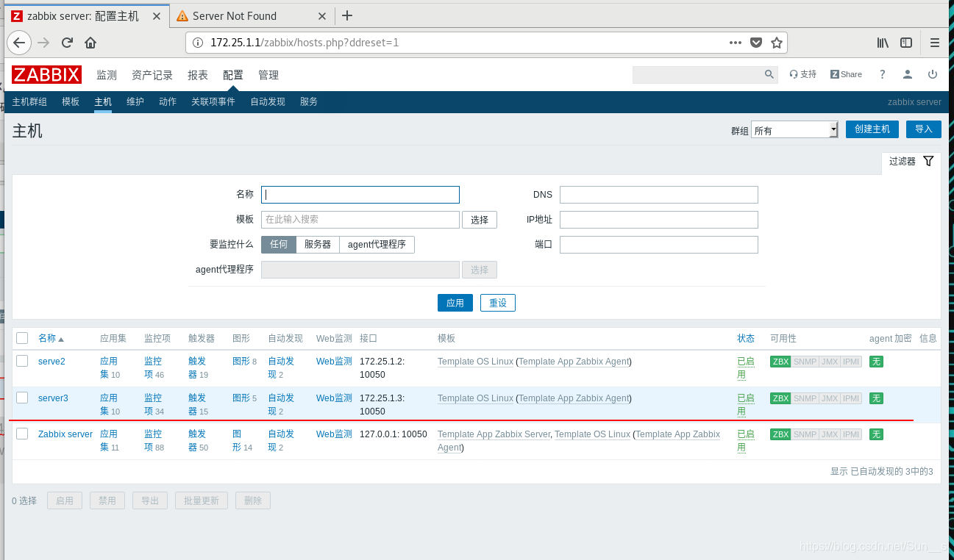Go to 模板 submenu

click(x=71, y=102)
